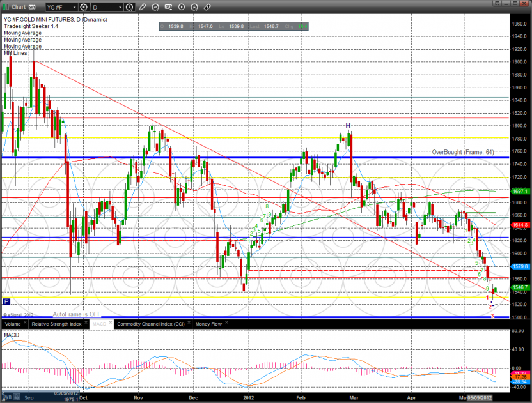This screenshot has width=532, height=403.
Task: Click the blue H marker above February high
Action: pos(348,125)
